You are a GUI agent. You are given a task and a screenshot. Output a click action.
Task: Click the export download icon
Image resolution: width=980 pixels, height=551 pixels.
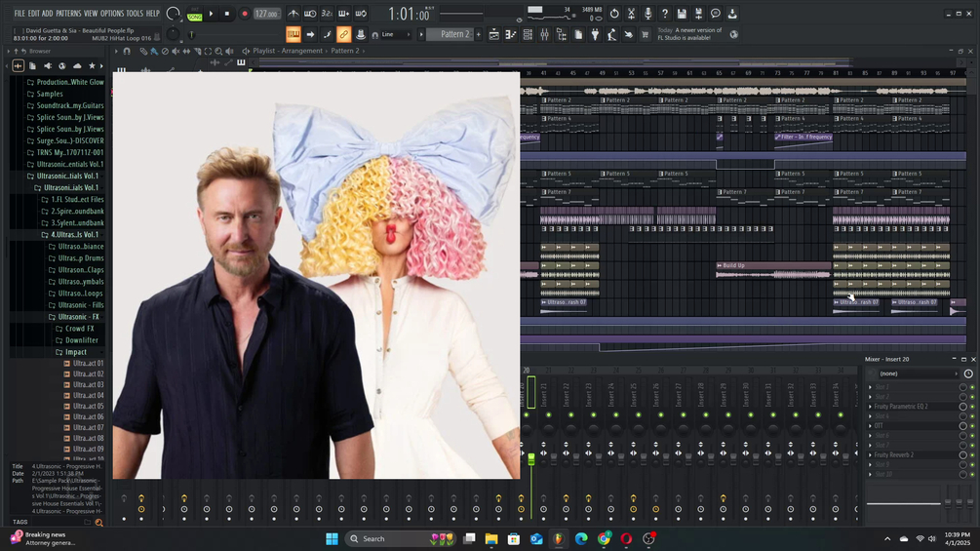point(732,13)
